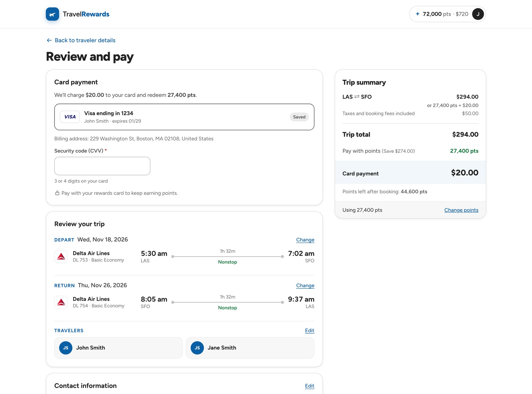
Task: Edit contact information
Action: 310,386
